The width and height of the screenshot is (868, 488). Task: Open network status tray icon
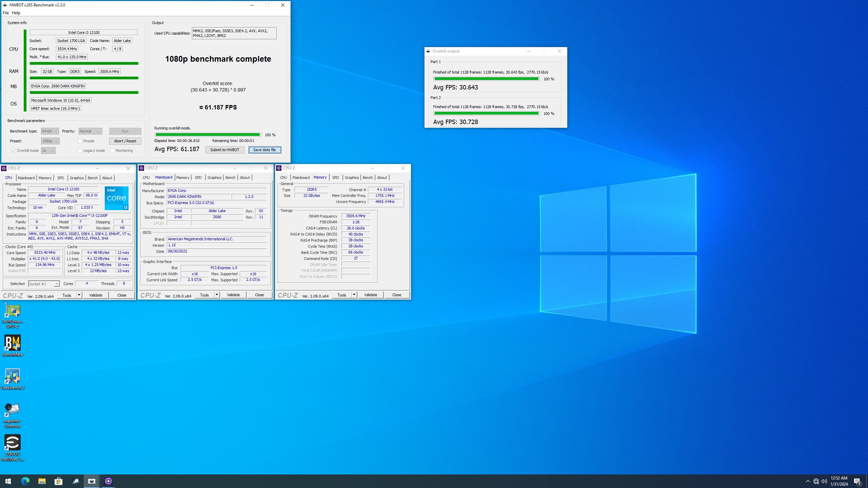point(816,481)
